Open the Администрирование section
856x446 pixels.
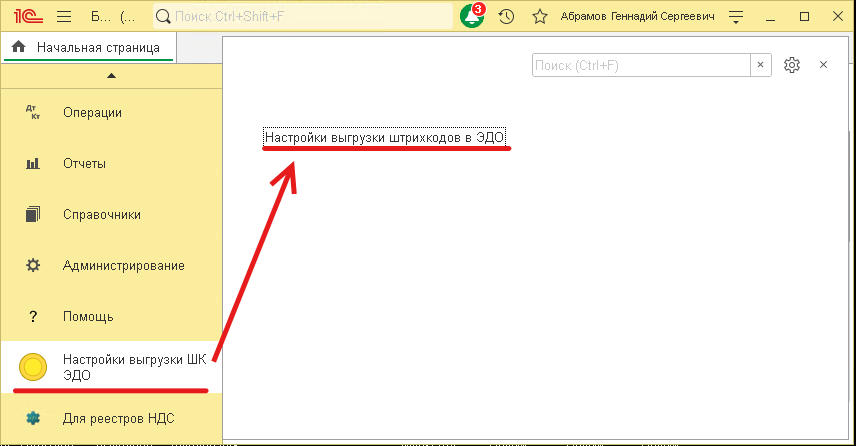[111, 266]
